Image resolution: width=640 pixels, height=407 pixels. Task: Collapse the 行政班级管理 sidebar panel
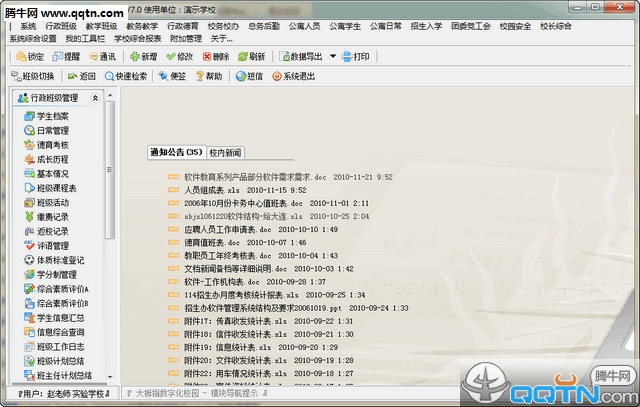[95, 98]
